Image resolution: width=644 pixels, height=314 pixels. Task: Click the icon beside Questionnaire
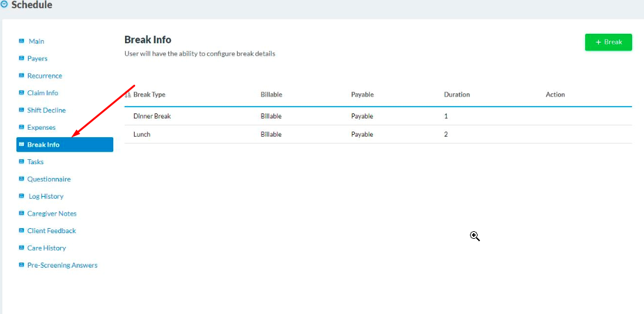22,179
